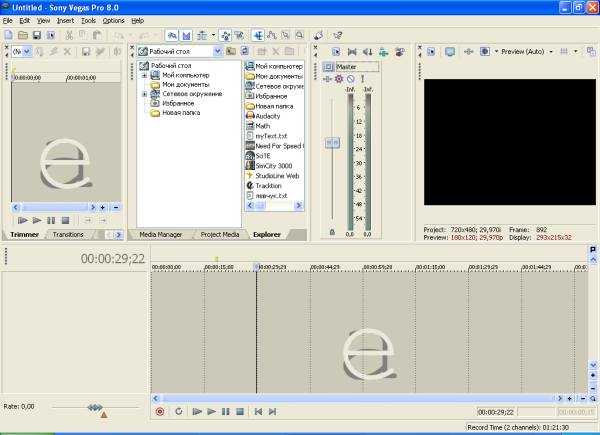Open the Options menu

click(113, 21)
